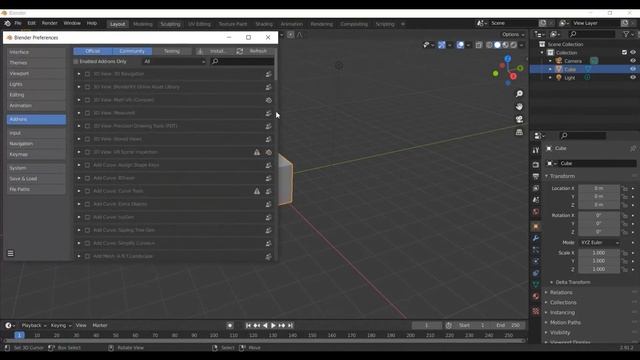This screenshot has width=640, height=360.
Task: Hide the Cube object with its eye icon
Action: [633, 69]
